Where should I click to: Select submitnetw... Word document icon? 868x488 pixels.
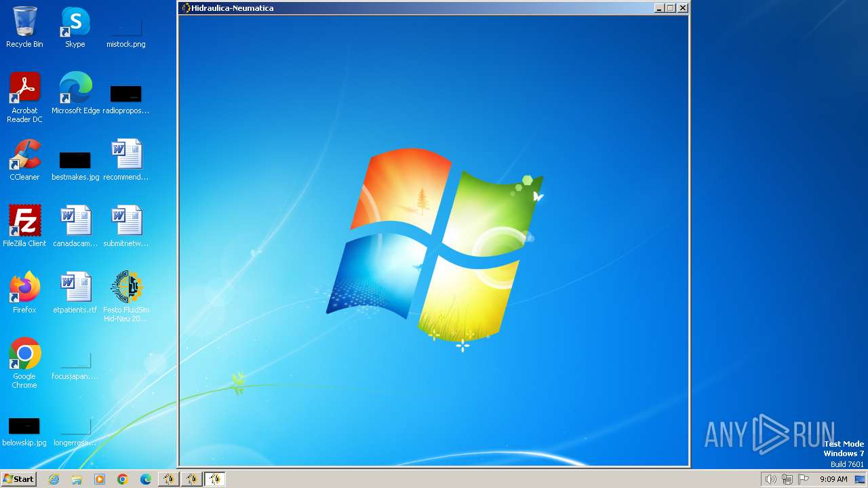click(x=126, y=226)
